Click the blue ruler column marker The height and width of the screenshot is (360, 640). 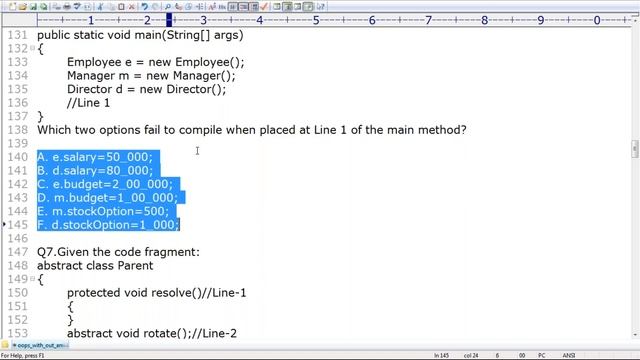click(169, 20)
